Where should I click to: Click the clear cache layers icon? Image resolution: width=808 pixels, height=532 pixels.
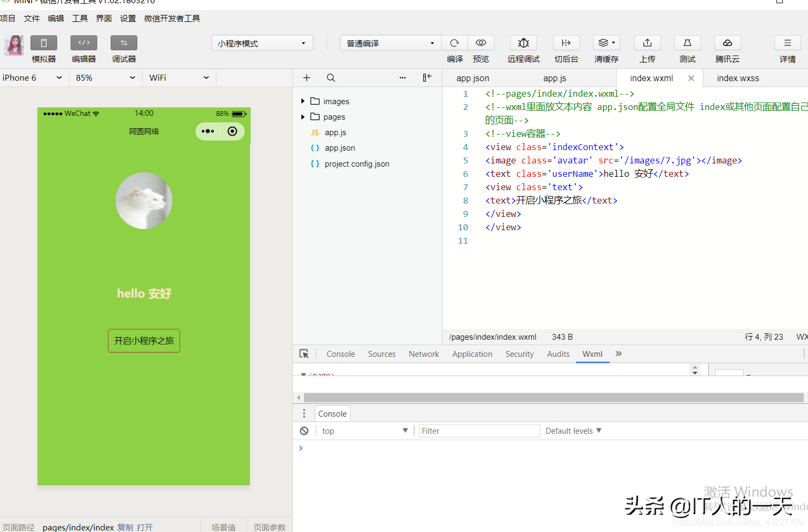coord(605,43)
